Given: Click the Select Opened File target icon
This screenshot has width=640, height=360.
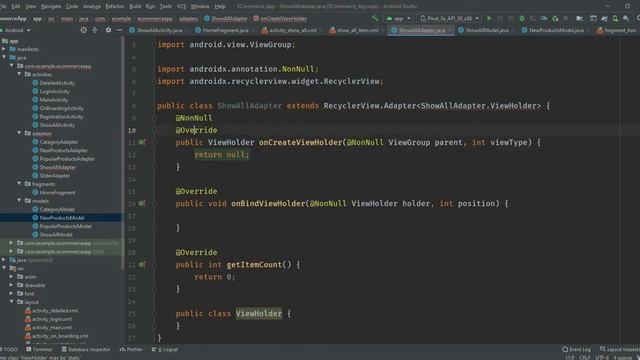Looking at the screenshot, I should pyautogui.click(x=83, y=30).
